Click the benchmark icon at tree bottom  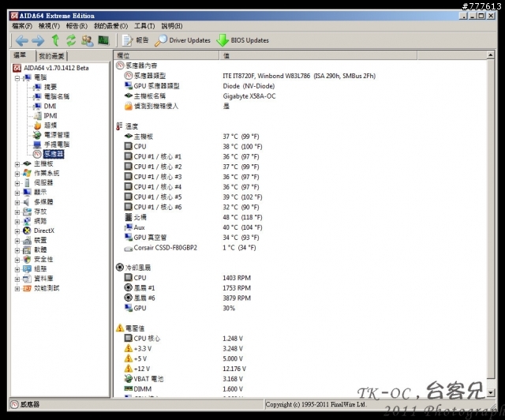point(27,288)
